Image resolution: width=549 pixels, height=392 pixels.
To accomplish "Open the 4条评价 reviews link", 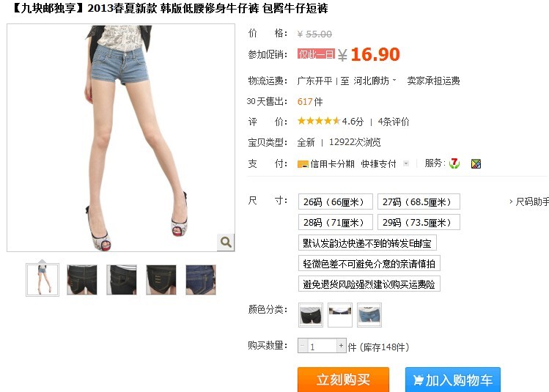I will pos(394,122).
